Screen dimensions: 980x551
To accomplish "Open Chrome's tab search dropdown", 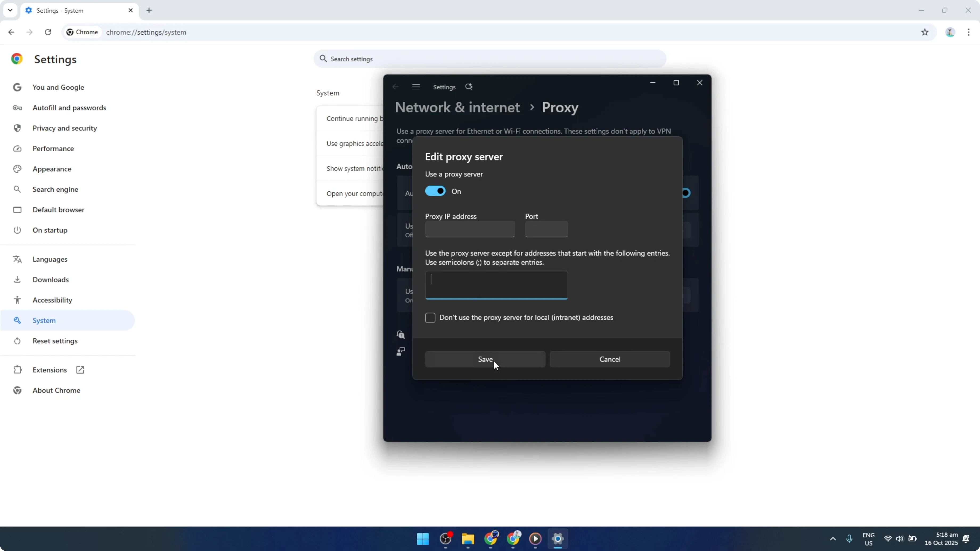I will click(10, 10).
